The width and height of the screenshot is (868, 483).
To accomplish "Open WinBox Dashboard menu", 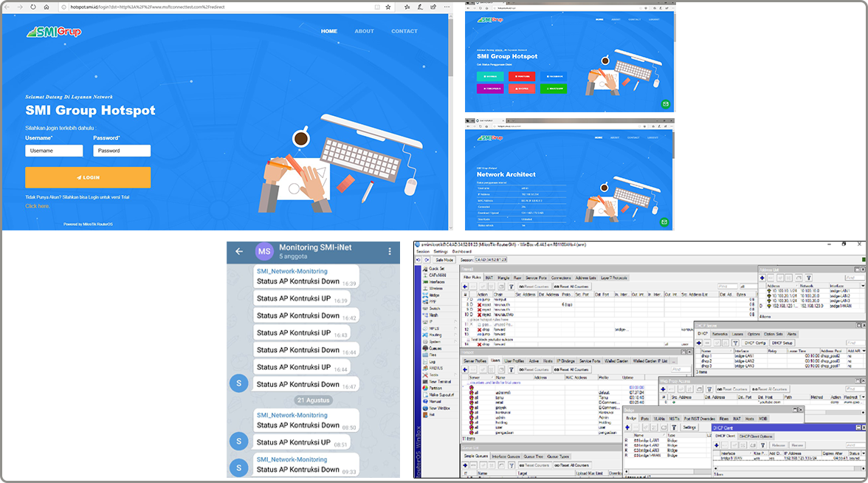I will [462, 251].
